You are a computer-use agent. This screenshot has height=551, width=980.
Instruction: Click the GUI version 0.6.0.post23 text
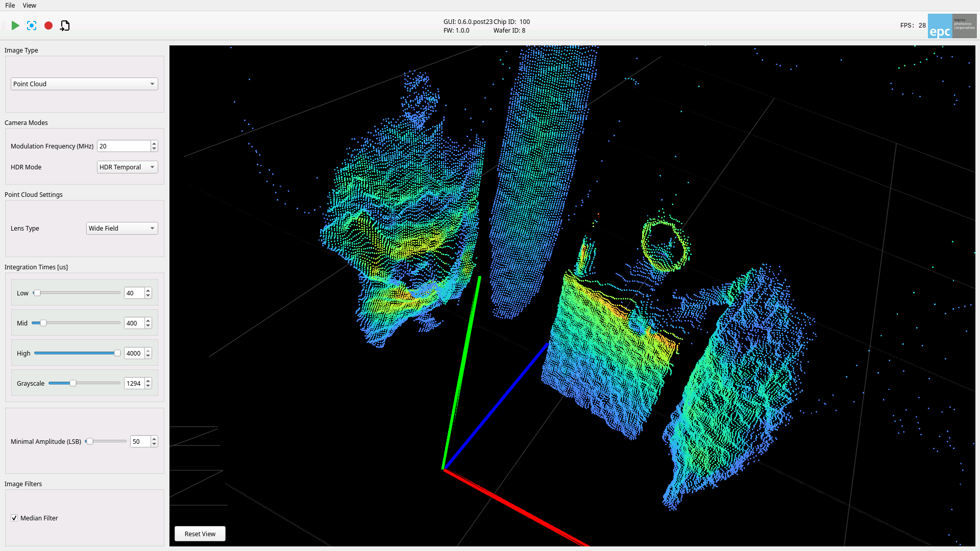point(468,21)
